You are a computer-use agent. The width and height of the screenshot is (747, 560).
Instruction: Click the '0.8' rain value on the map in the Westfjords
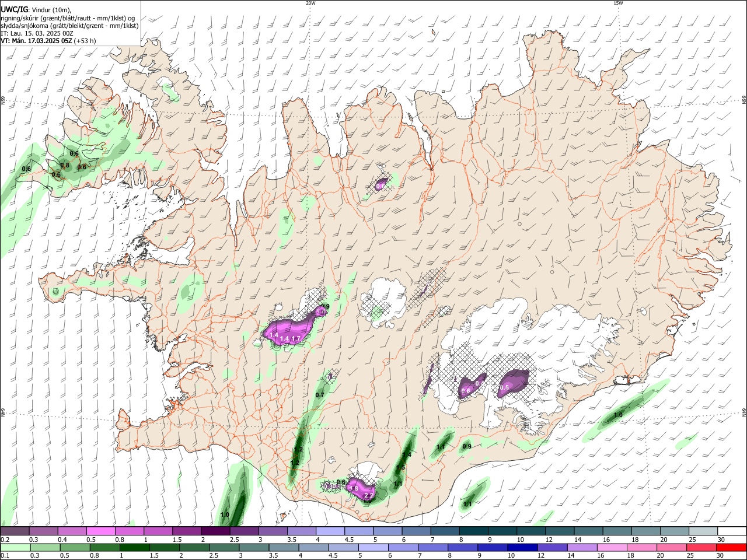(x=65, y=166)
